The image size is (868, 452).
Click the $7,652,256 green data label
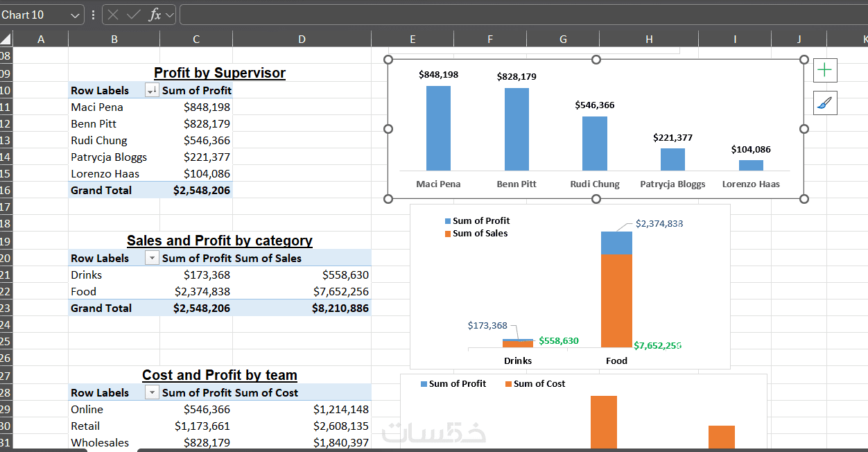point(657,345)
